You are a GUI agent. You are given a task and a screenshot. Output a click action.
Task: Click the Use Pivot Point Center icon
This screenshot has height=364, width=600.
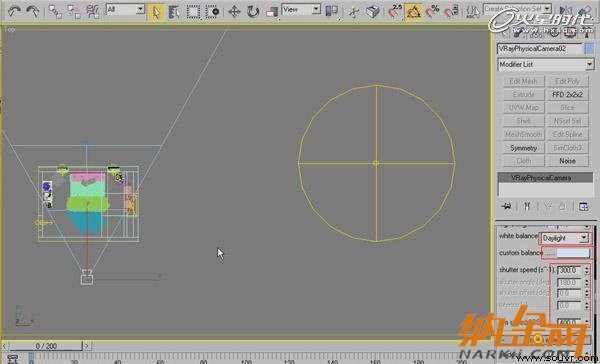click(331, 11)
